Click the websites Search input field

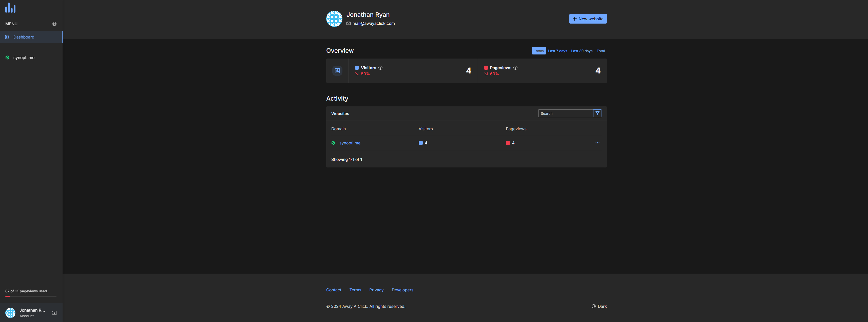(565, 114)
